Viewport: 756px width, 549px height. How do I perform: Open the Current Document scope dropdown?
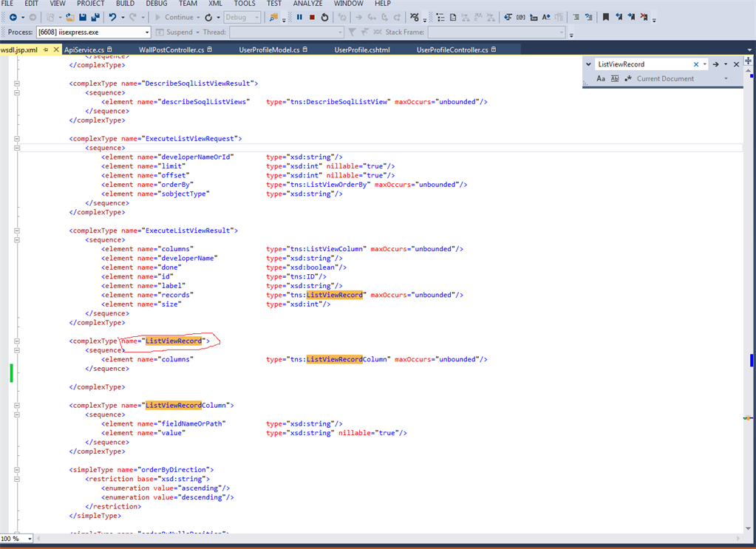point(726,78)
